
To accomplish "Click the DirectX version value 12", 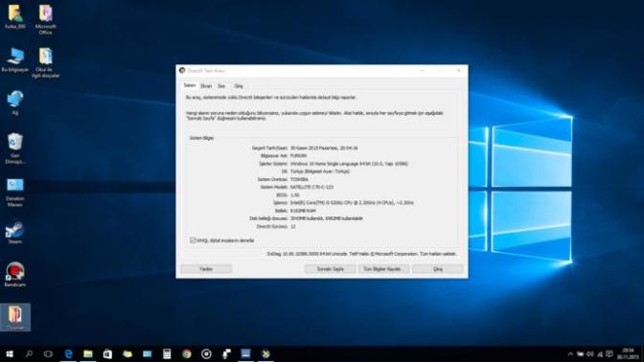I will pyautogui.click(x=293, y=227).
